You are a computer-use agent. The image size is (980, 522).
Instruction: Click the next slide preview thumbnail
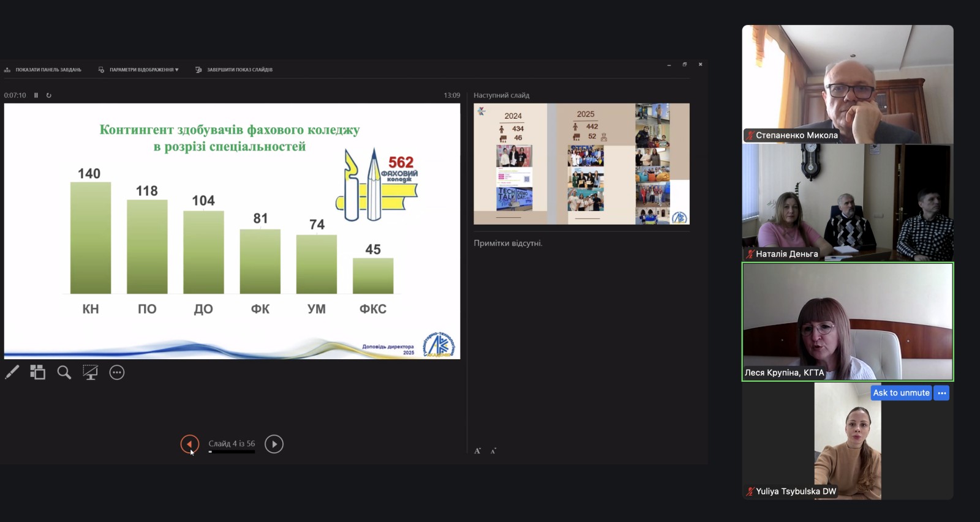(581, 164)
